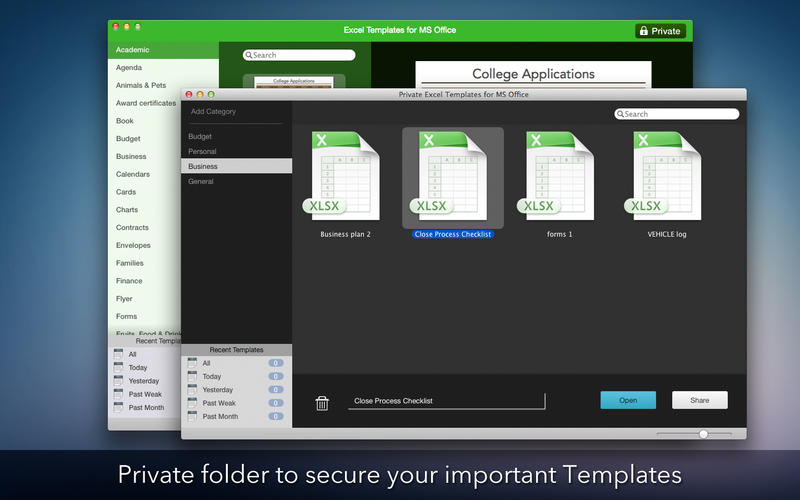Open the Business plan 2 XLSX file icon

(x=342, y=176)
